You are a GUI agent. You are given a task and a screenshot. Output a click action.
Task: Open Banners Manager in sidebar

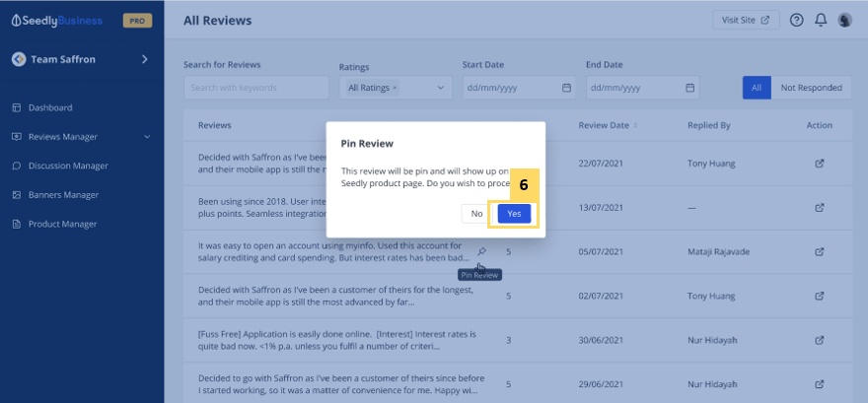63,195
